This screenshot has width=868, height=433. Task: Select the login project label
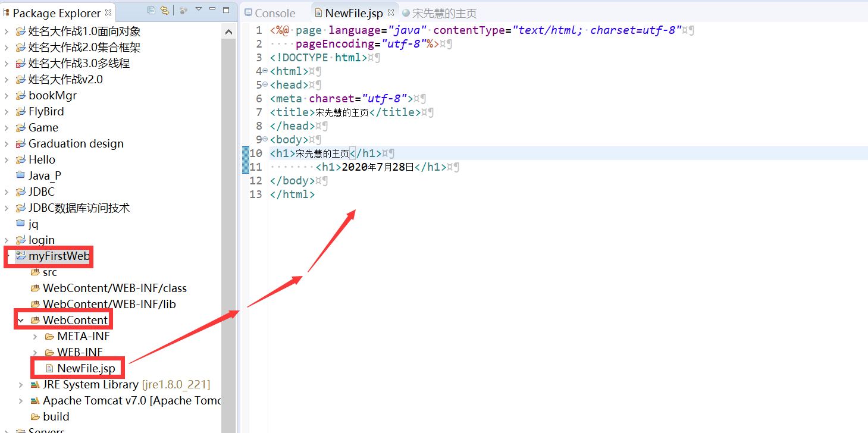pyautogui.click(x=42, y=240)
